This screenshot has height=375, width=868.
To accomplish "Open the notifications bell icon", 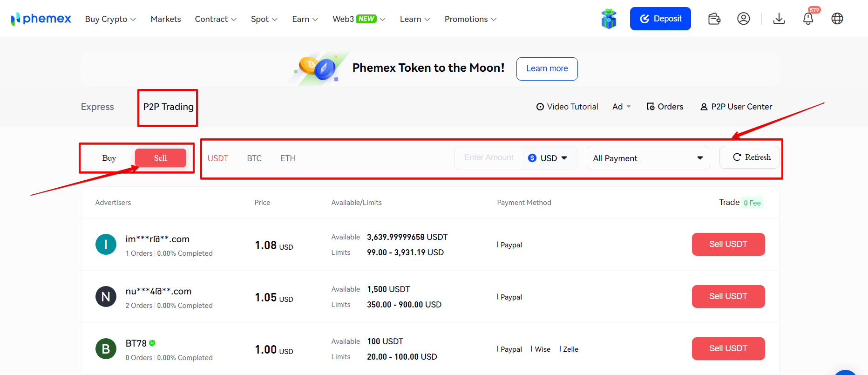I will click(808, 19).
